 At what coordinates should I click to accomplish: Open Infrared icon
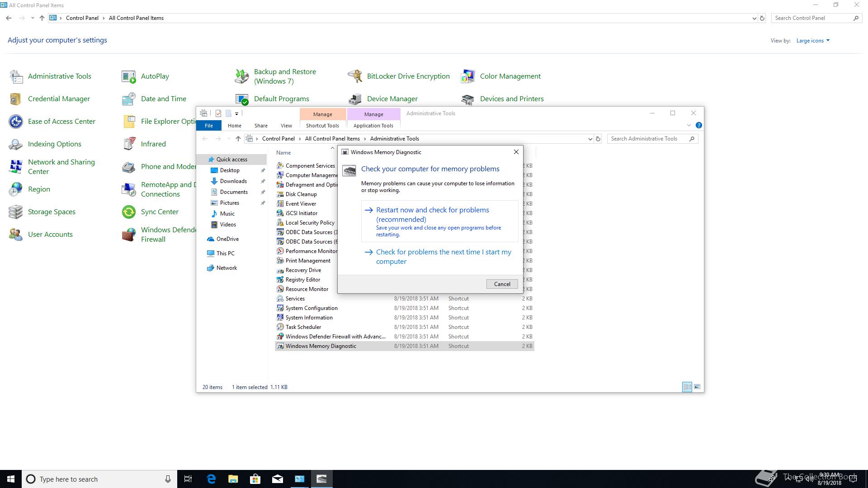[x=129, y=144]
